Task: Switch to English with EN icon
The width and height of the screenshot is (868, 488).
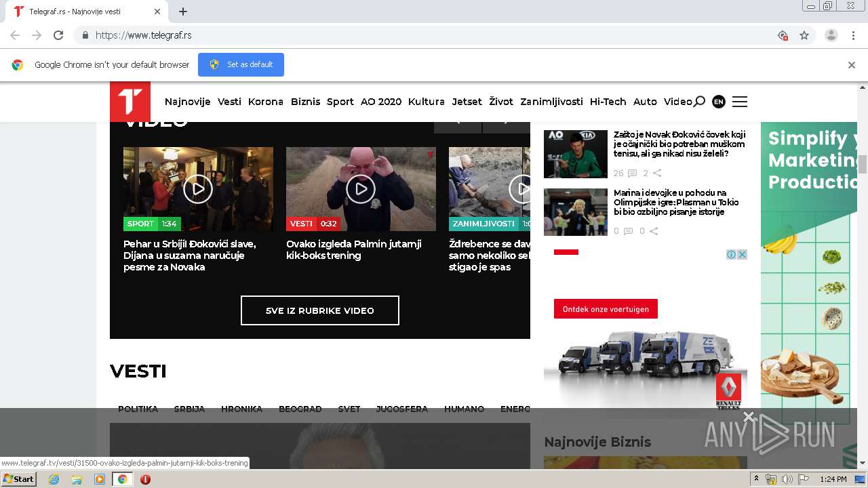Action: (719, 102)
